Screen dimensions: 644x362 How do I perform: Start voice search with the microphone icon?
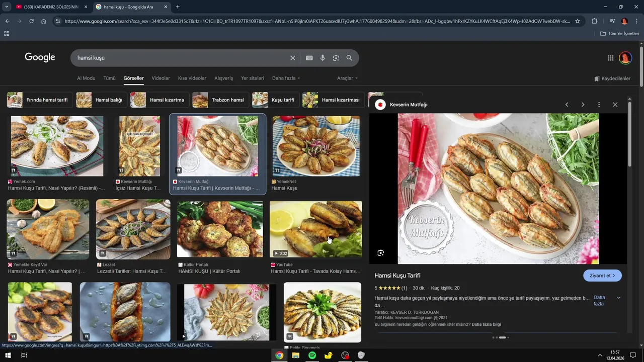pos(323,58)
